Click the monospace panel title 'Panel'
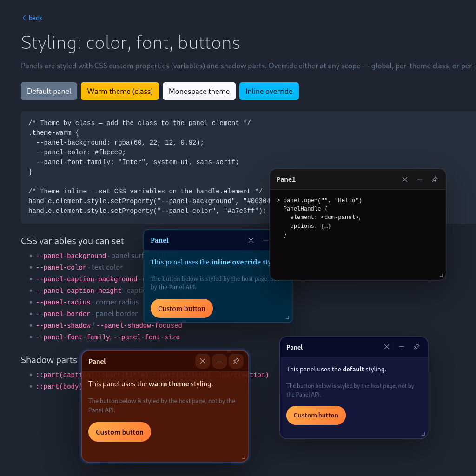 click(286, 179)
